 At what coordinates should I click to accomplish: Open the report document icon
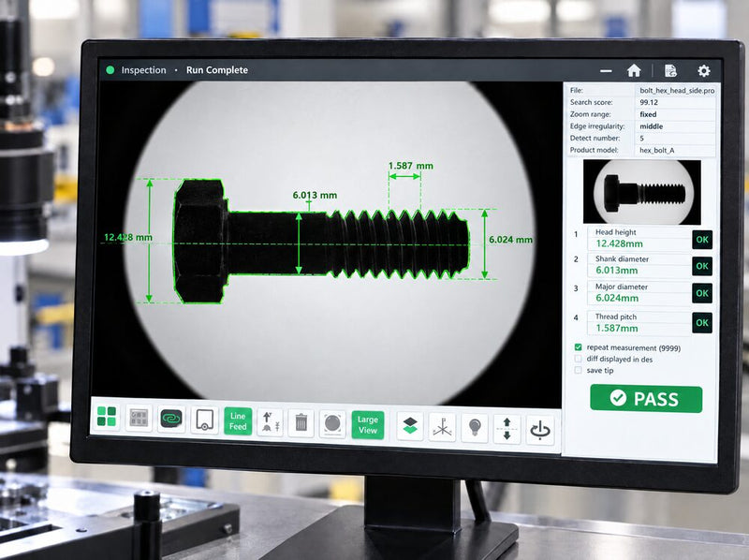(x=670, y=71)
